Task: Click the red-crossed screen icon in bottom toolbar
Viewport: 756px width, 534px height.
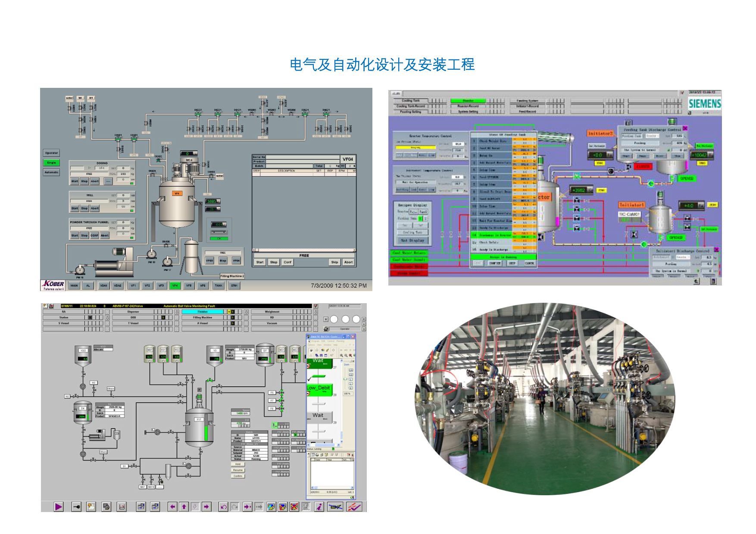Action: coord(294,507)
